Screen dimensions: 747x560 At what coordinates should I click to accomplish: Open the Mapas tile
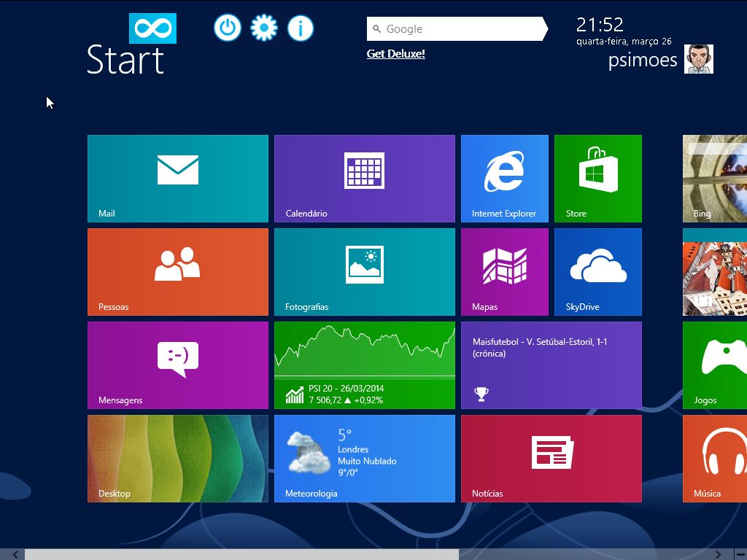pos(505,272)
